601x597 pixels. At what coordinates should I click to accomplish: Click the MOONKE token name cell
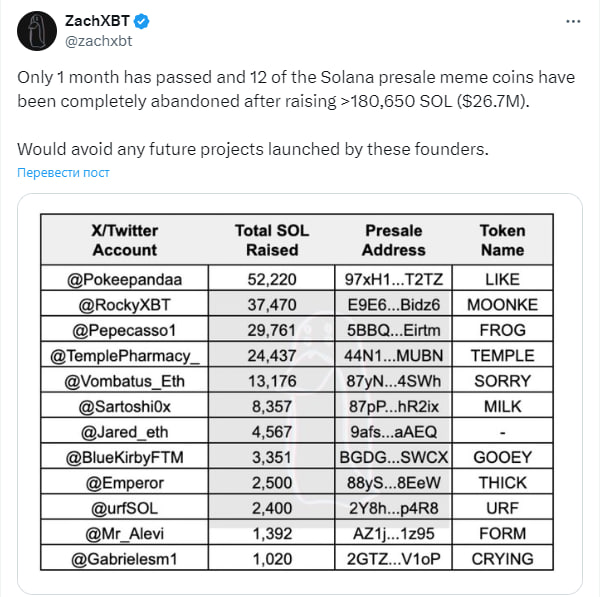pos(502,305)
